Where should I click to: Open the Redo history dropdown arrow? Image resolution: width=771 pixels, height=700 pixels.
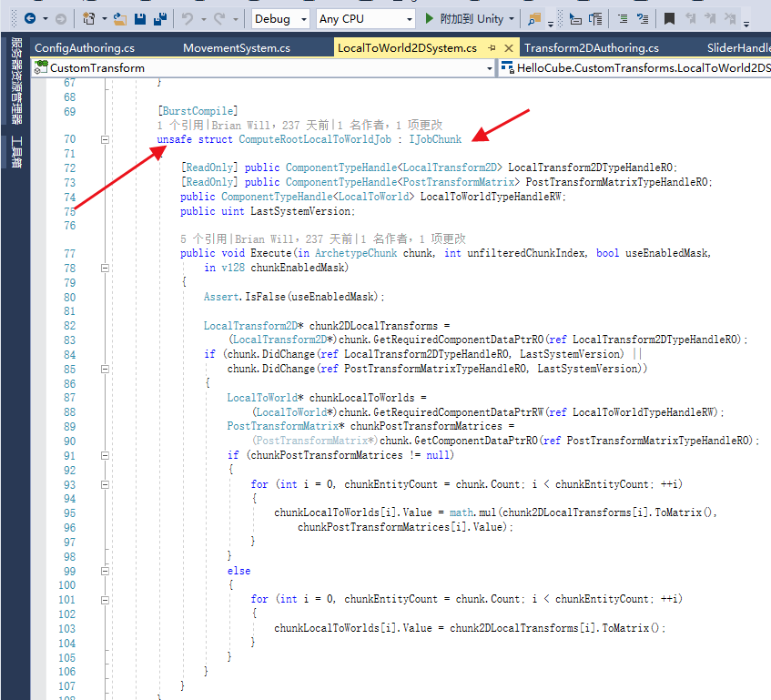[236, 20]
